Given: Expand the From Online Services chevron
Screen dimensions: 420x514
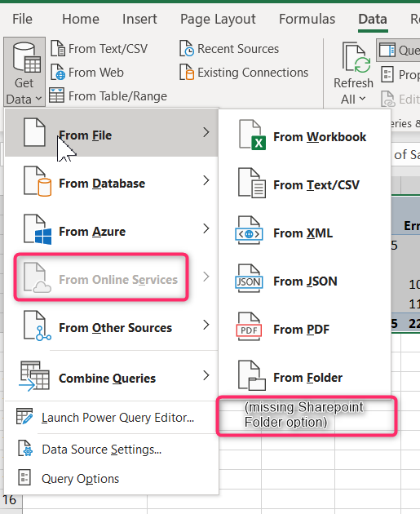Looking at the screenshot, I should [x=206, y=277].
